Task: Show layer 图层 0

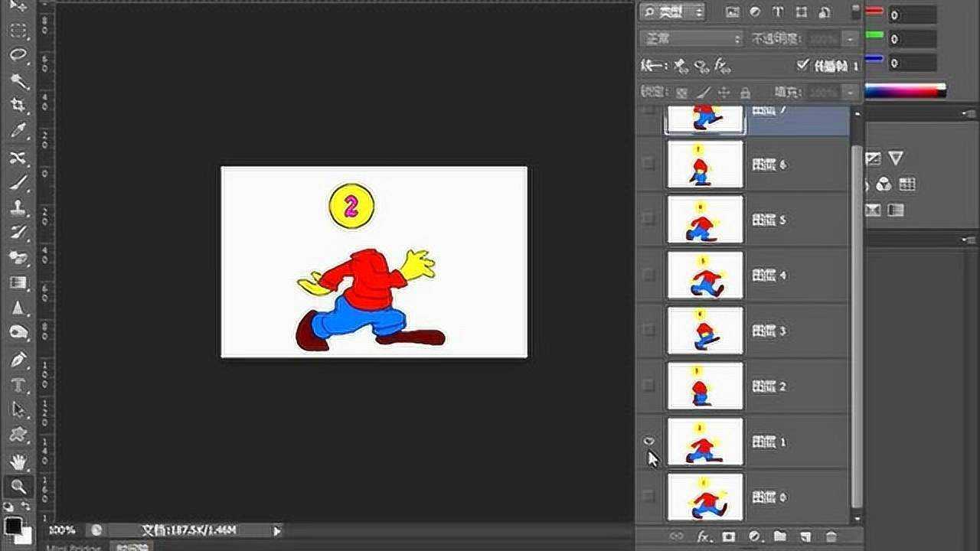Action: 649,496
